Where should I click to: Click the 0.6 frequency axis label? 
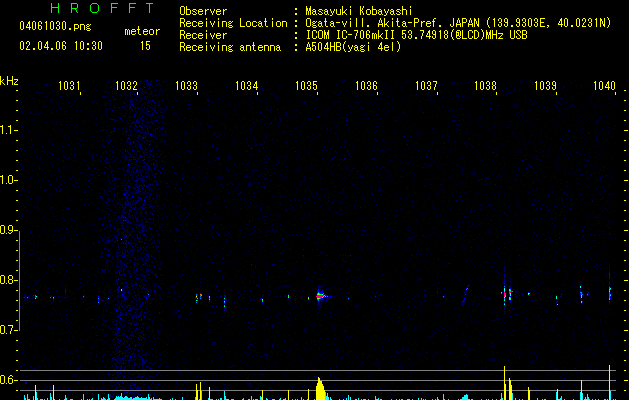coord(8,380)
